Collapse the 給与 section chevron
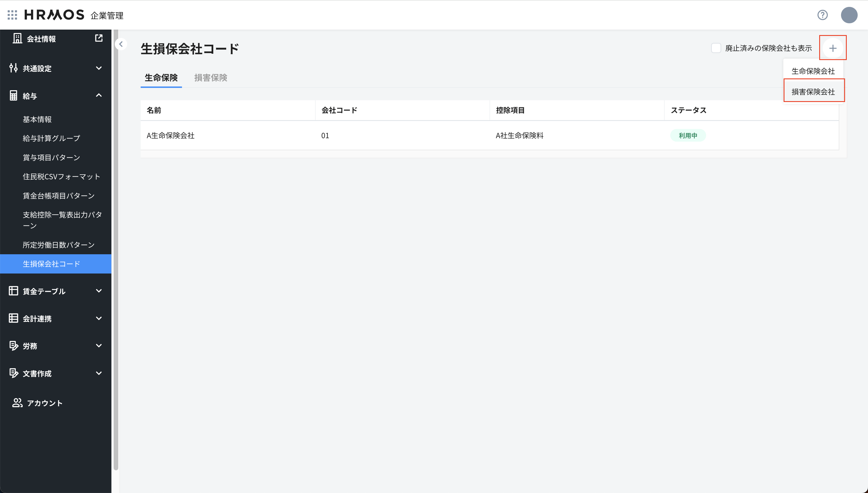This screenshot has width=868, height=493. pyautogui.click(x=99, y=95)
